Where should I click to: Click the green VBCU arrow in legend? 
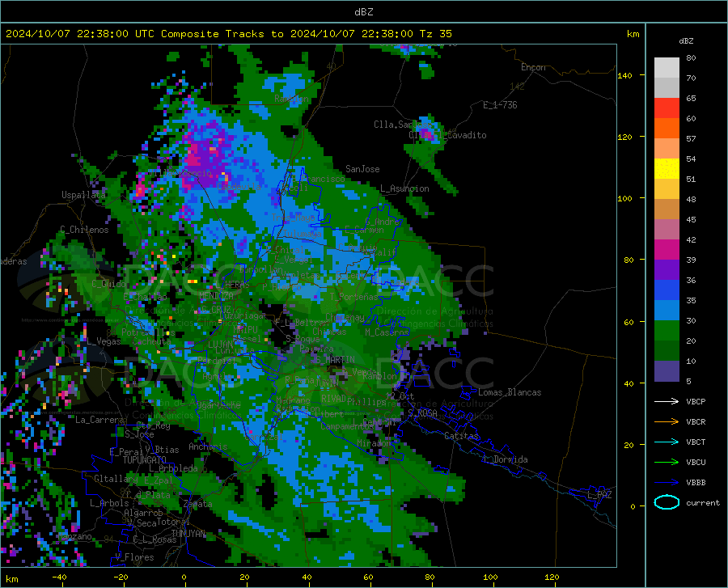[667, 463]
